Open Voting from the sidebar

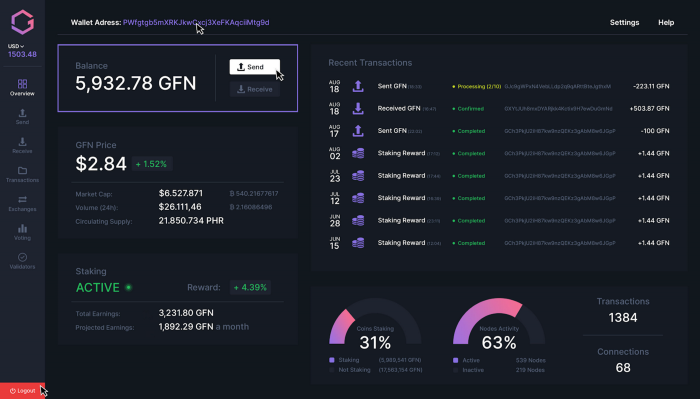(22, 233)
